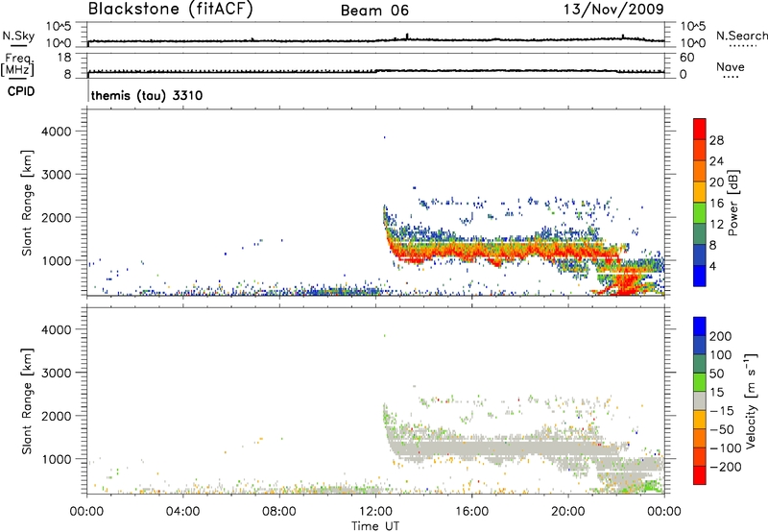Click the "20:00" time tick label
The image size is (768, 532).
[x=567, y=512]
